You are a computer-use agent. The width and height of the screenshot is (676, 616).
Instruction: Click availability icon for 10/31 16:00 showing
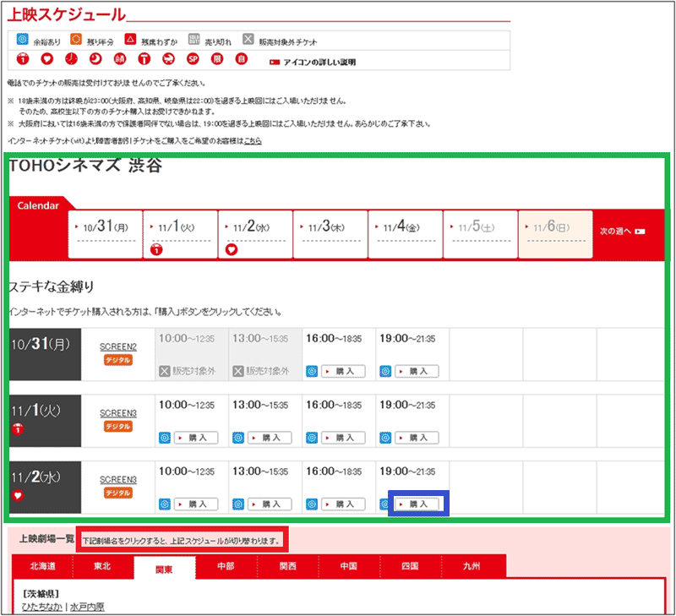(x=311, y=371)
